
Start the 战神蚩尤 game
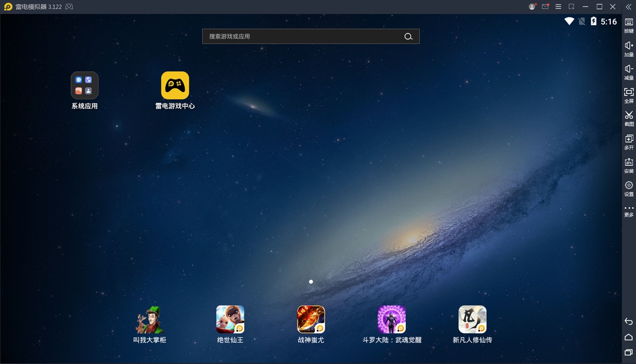click(311, 319)
